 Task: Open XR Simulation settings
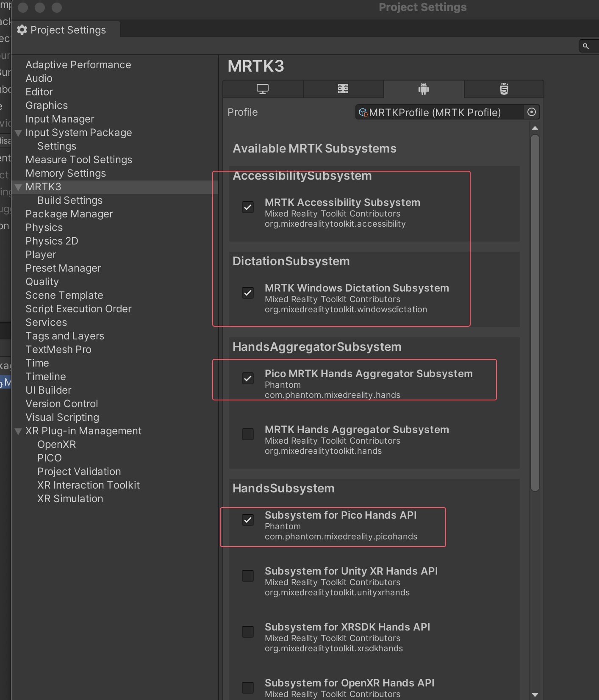point(70,499)
